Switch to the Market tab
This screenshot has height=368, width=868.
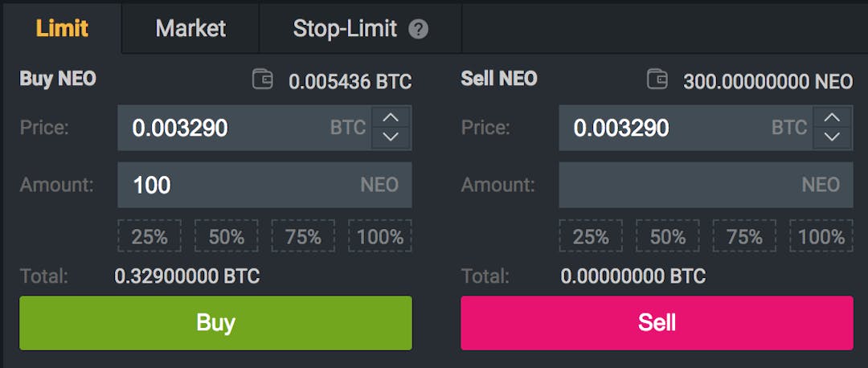coord(190,29)
